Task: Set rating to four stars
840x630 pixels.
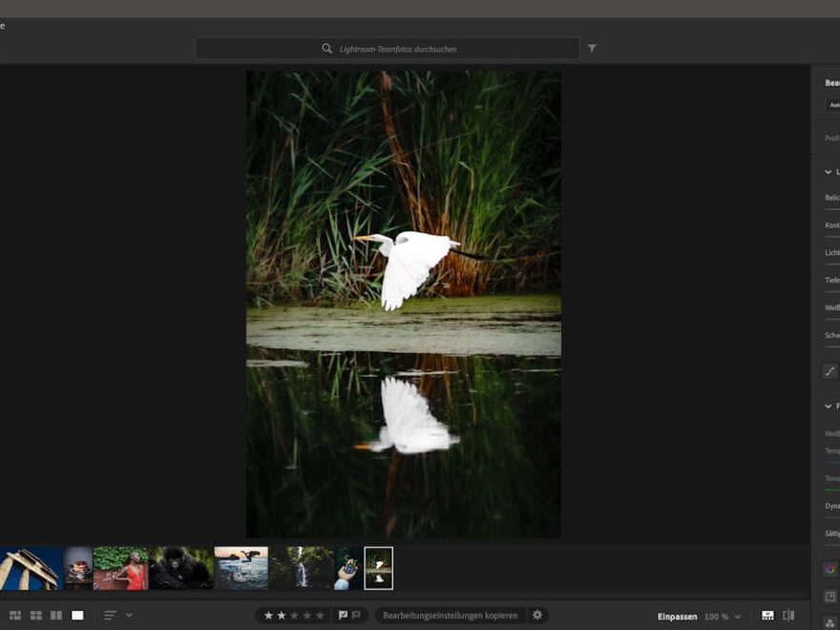Action: 307,616
